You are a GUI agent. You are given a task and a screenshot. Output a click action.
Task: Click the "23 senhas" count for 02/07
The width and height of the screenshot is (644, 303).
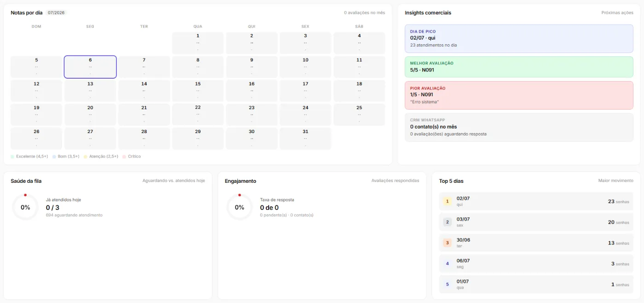point(618,201)
